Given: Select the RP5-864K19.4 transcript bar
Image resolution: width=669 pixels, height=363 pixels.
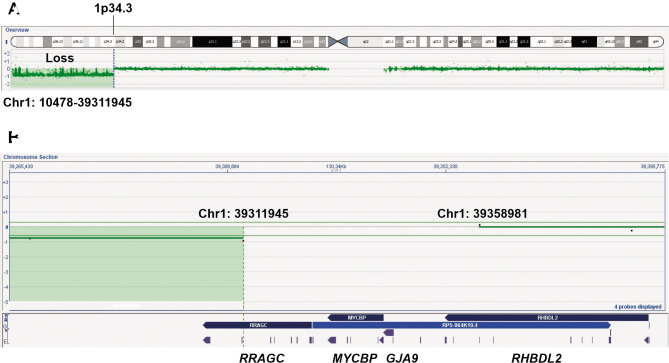Looking at the screenshot, I should [x=462, y=325].
